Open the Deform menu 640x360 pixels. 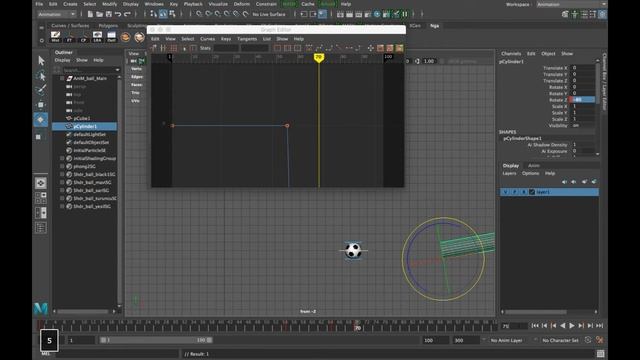click(241, 4)
